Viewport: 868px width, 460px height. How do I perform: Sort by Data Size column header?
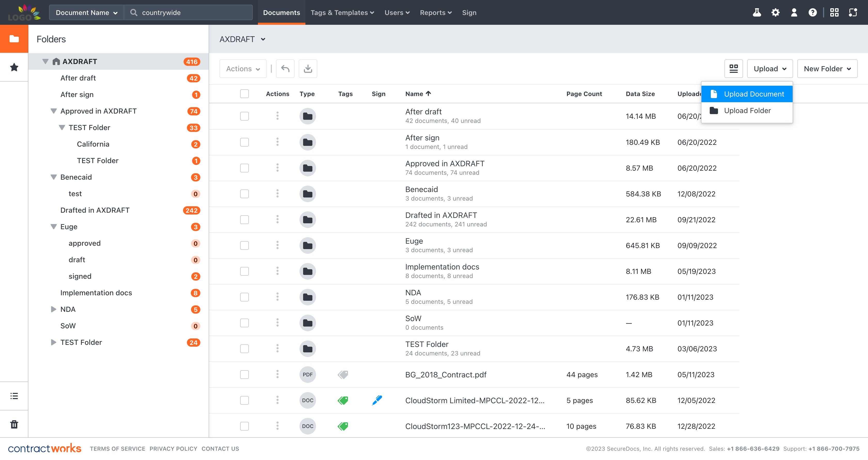click(640, 94)
